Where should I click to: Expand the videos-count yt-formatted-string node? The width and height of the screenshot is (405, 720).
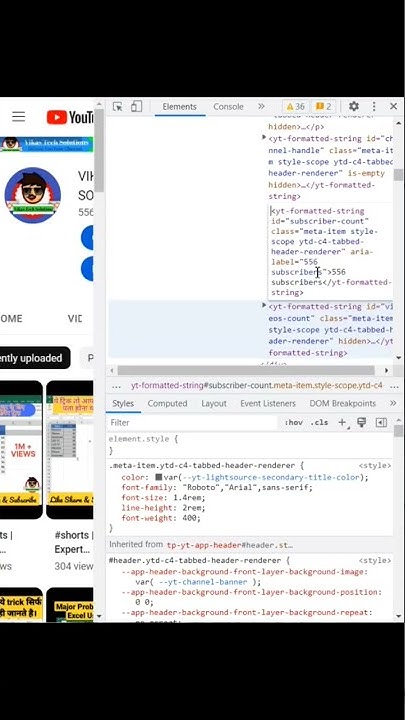(264, 305)
